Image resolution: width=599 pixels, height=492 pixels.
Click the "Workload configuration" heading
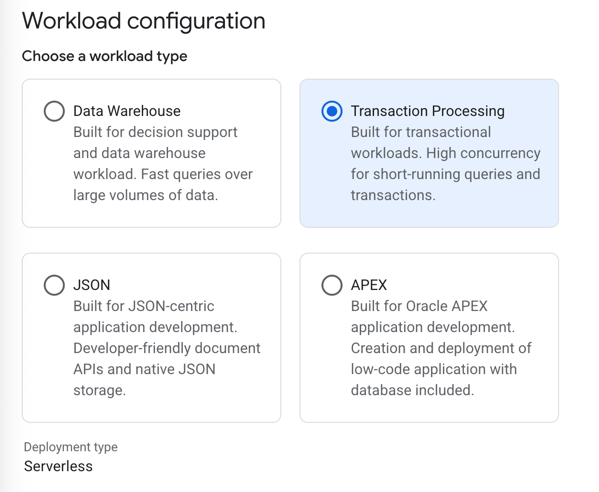tap(144, 21)
